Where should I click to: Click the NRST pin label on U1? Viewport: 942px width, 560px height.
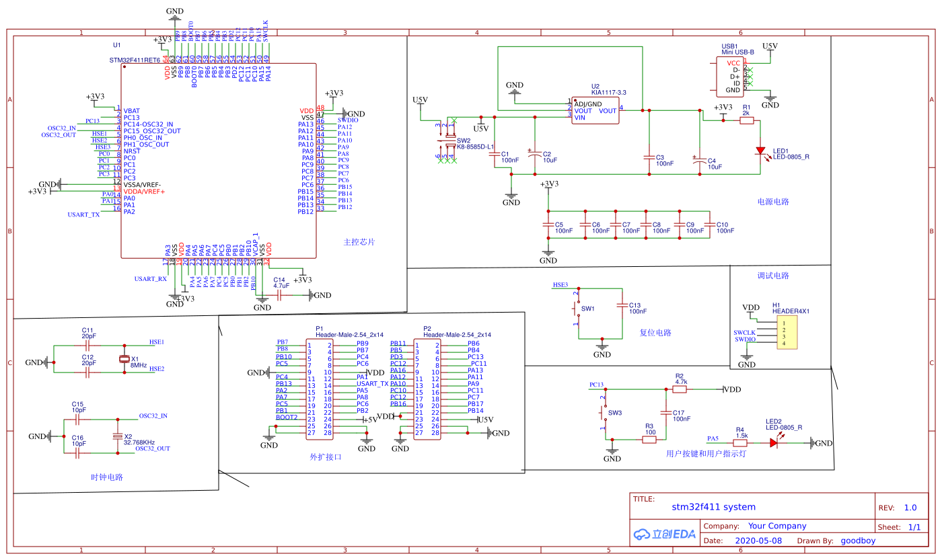pos(132,151)
